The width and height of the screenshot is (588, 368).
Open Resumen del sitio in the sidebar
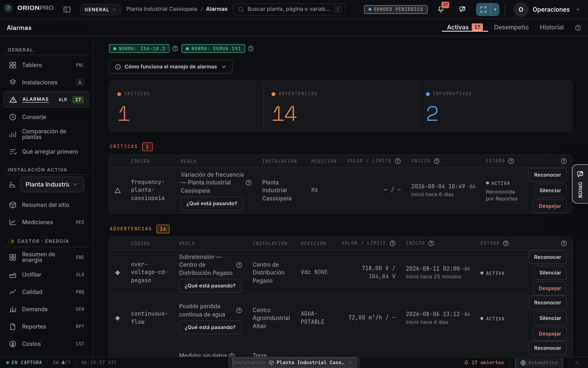pos(46,205)
